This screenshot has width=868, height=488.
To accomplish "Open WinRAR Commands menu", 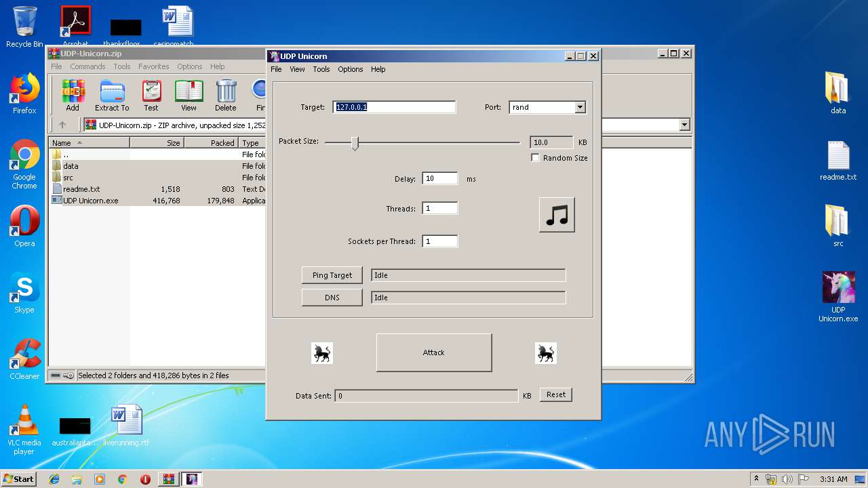I will (87, 66).
